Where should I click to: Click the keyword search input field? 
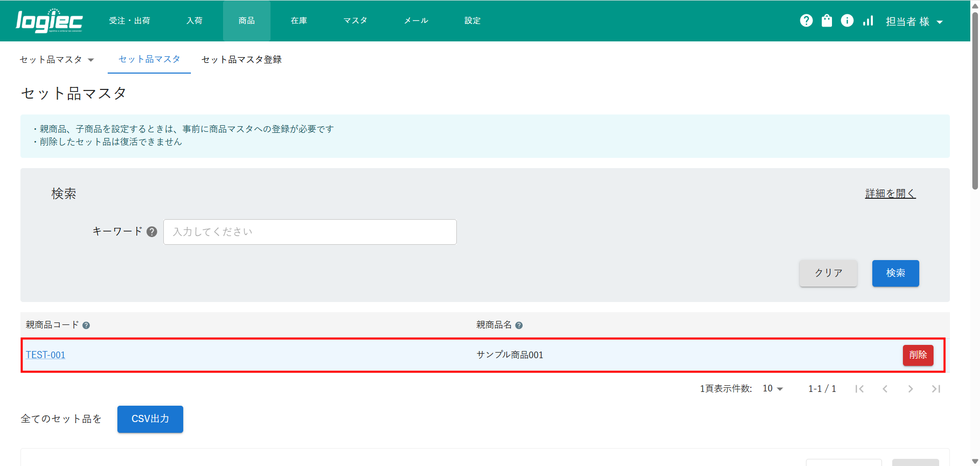coord(310,232)
